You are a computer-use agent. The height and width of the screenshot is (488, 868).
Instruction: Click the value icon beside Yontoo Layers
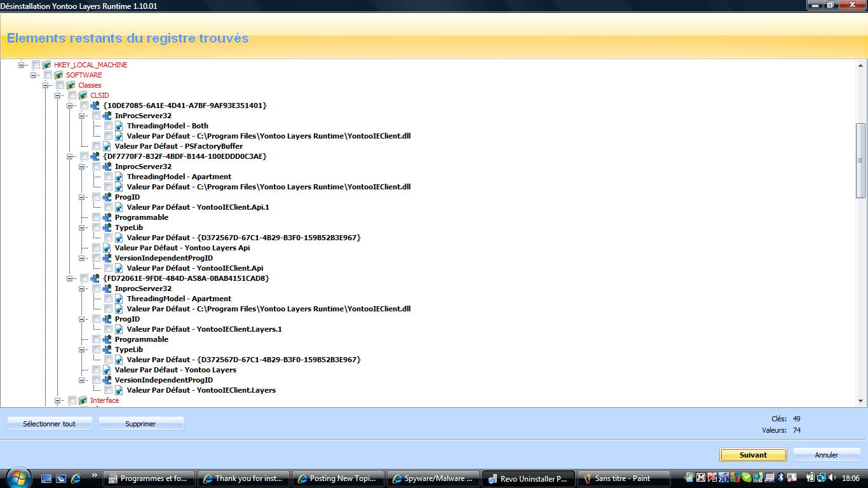click(107, 370)
